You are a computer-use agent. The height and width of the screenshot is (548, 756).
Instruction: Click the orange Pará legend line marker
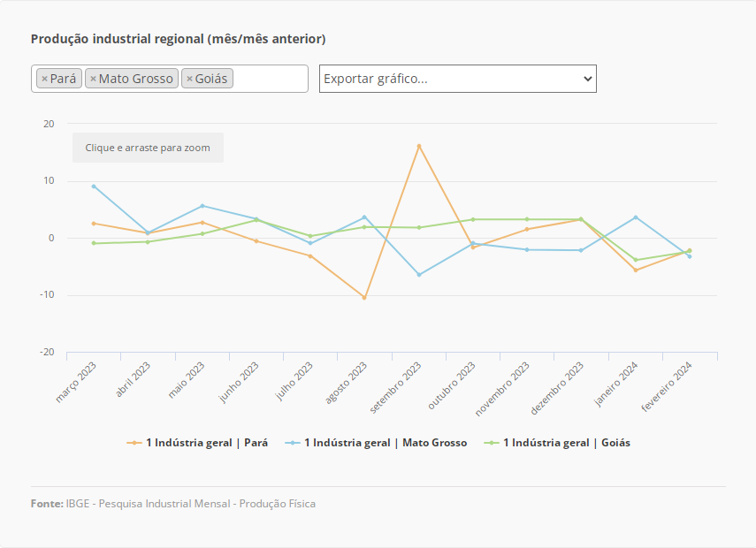(x=134, y=443)
